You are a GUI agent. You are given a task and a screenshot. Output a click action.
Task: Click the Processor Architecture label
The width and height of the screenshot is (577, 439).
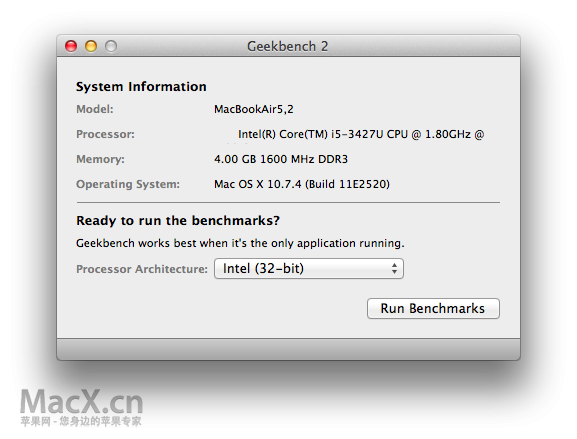point(142,269)
